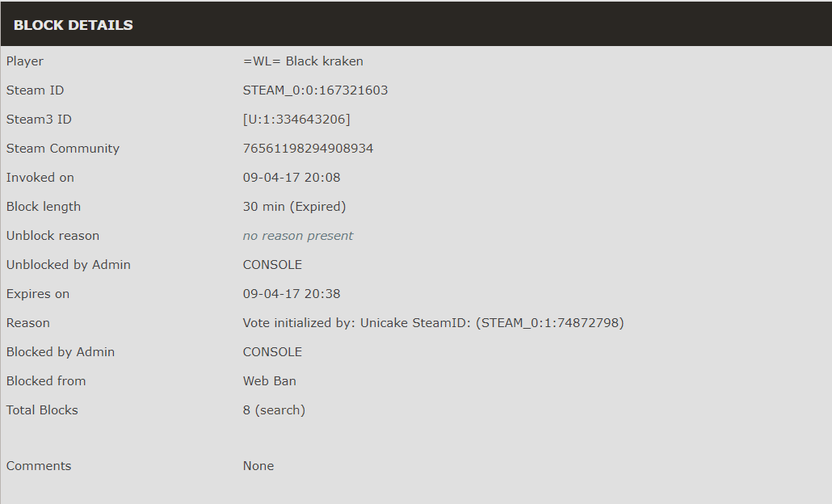Click the Block Details header
Viewport: 832px width, 504px height.
(74, 25)
